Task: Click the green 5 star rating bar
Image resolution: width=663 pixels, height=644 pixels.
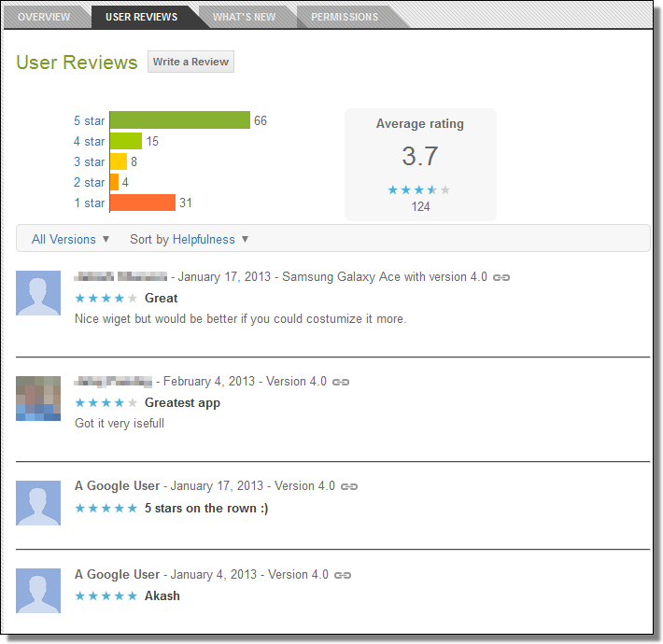Action: pos(180,120)
